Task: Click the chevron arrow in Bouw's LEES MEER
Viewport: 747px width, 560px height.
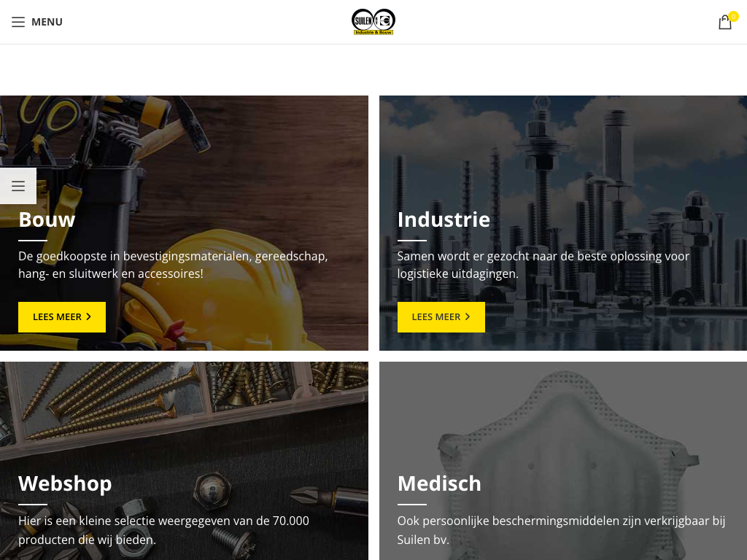Action: (88, 316)
